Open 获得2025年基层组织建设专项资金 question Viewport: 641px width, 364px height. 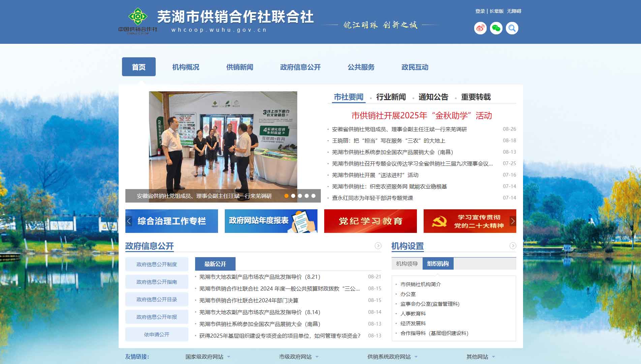pos(280,336)
